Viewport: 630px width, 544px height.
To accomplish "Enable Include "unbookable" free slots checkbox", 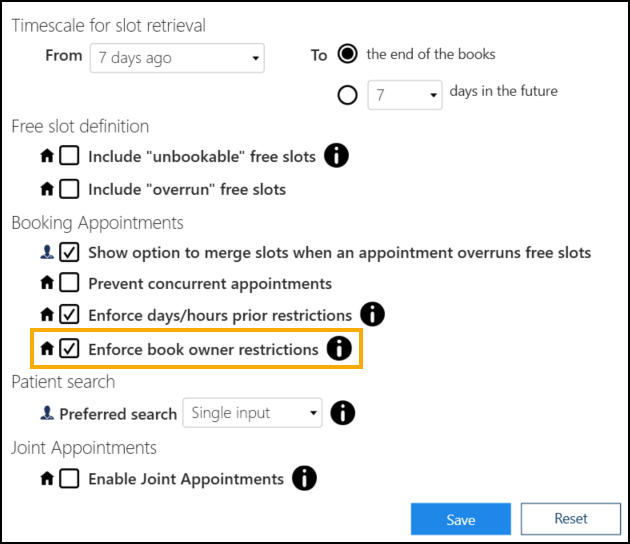I will (69, 157).
